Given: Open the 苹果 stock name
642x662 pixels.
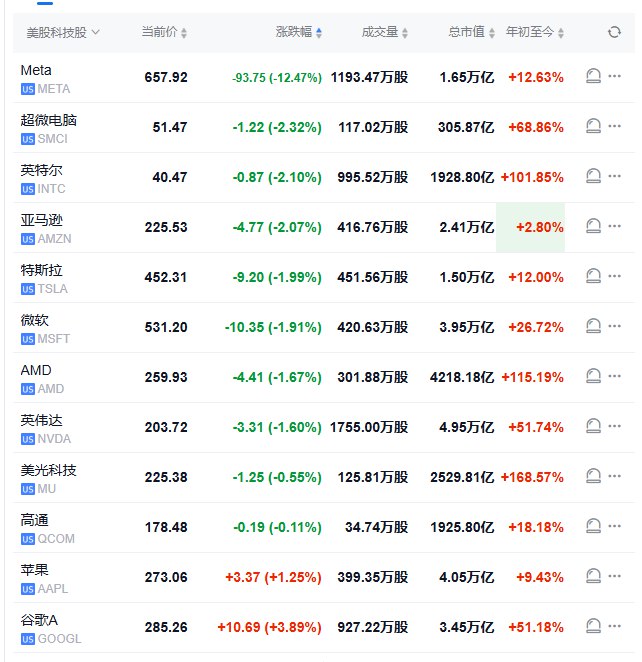Looking at the screenshot, I should click(35, 570).
